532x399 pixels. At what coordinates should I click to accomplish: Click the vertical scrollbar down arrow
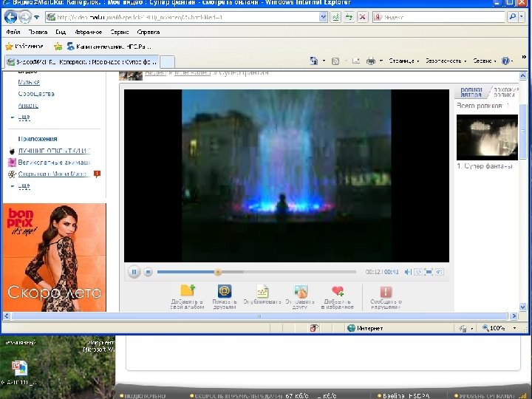pyautogui.click(x=522, y=307)
